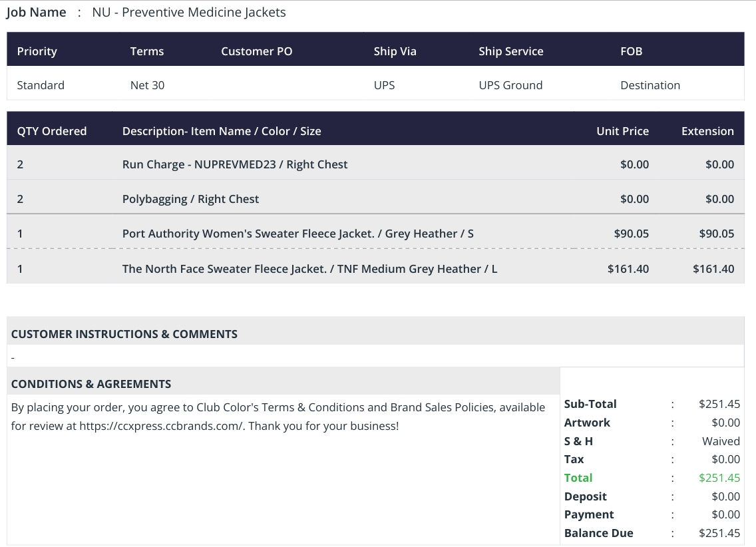Select the Run Charge NUPREVMED23 row
756x547 pixels.
375,164
